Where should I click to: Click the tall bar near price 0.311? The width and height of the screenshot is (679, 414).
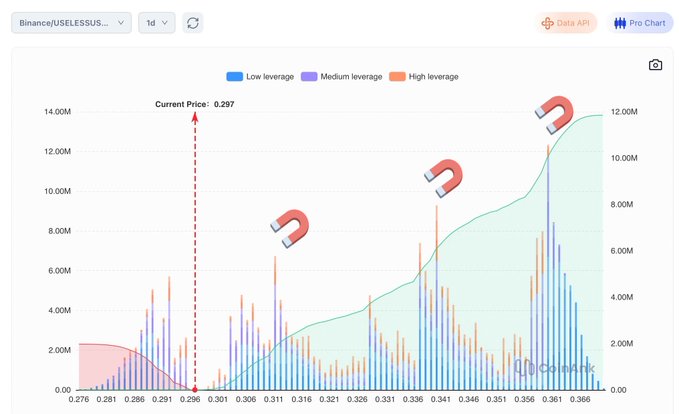275,323
